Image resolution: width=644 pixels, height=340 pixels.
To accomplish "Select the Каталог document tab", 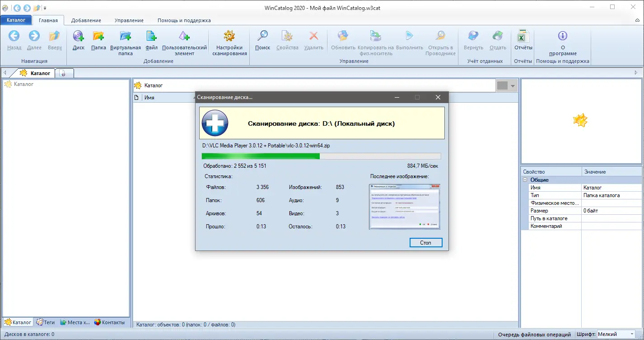I will (36, 73).
